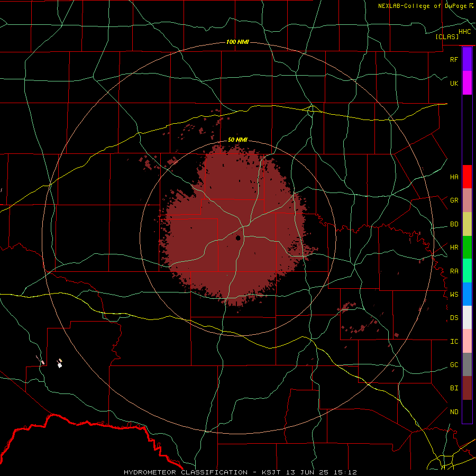Click the ND black legend swatch
This screenshot has height=476, width=476.
[467, 411]
